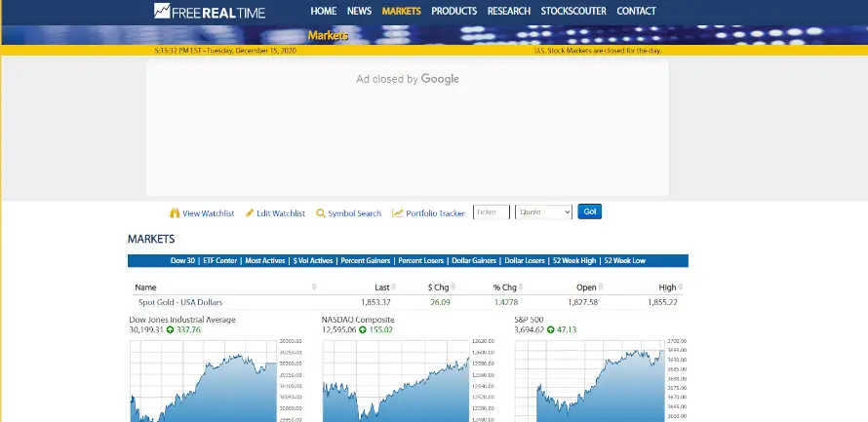Sort table by $ Chg column arrows
Viewport: 868px width, 422px height.
click(453, 288)
